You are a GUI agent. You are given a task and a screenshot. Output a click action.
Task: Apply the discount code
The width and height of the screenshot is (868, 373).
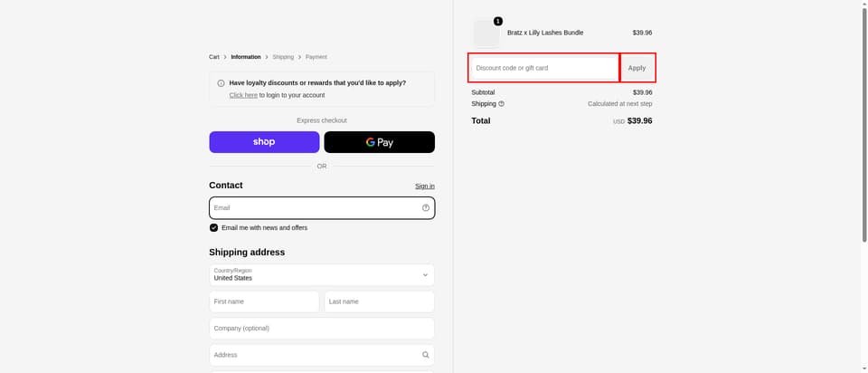[x=637, y=68]
